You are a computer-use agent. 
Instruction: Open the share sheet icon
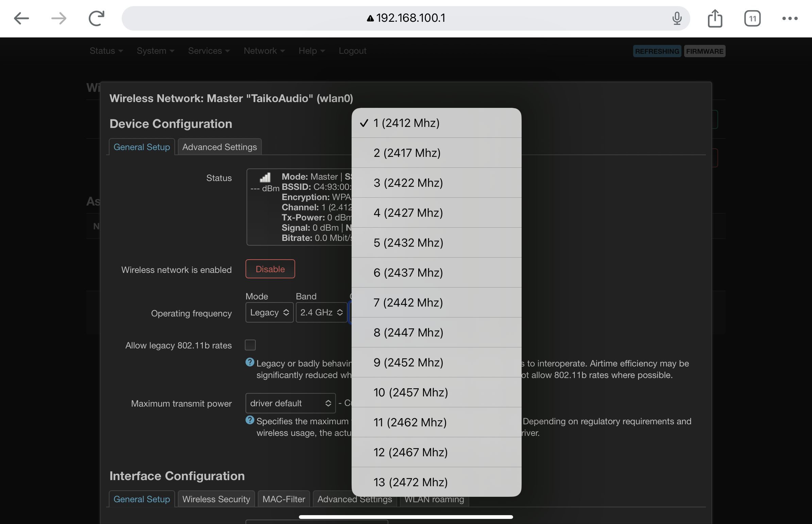715,18
